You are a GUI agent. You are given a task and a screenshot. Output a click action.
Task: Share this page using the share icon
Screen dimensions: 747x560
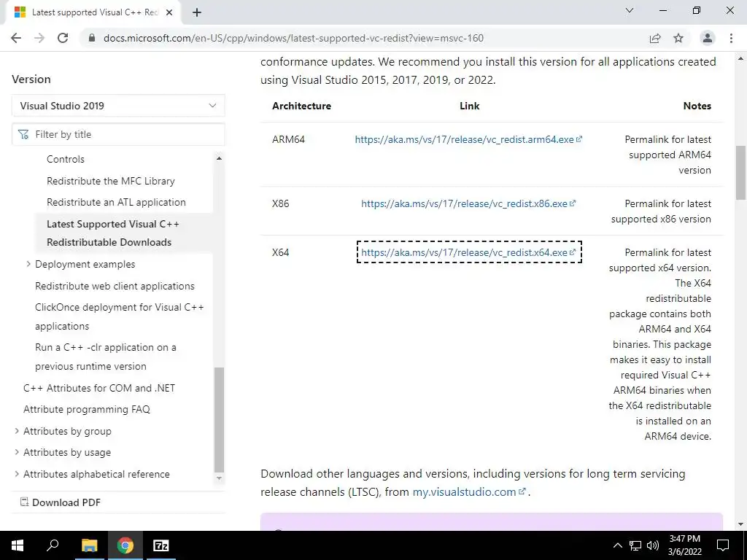(655, 38)
